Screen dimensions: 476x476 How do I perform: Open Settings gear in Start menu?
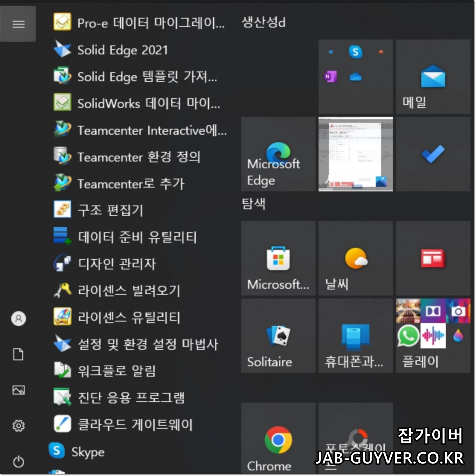[18, 426]
